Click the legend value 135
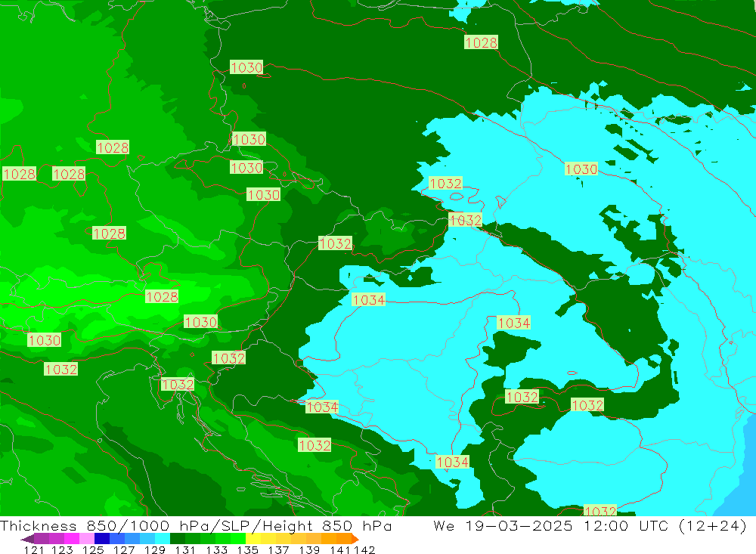Image resolution: width=756 pixels, height=554 pixels. (247, 549)
